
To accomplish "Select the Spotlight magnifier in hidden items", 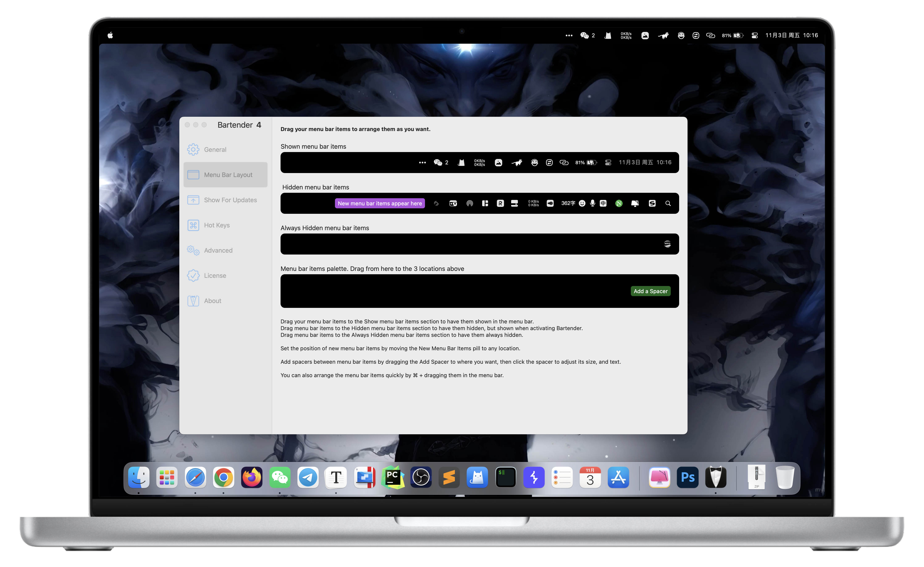I will [668, 203].
